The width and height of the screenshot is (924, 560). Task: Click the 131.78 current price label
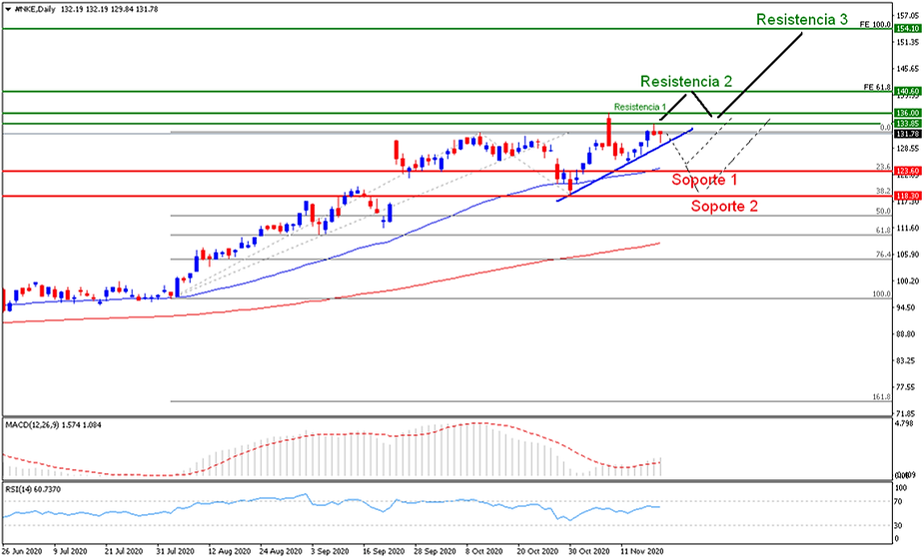point(907,134)
